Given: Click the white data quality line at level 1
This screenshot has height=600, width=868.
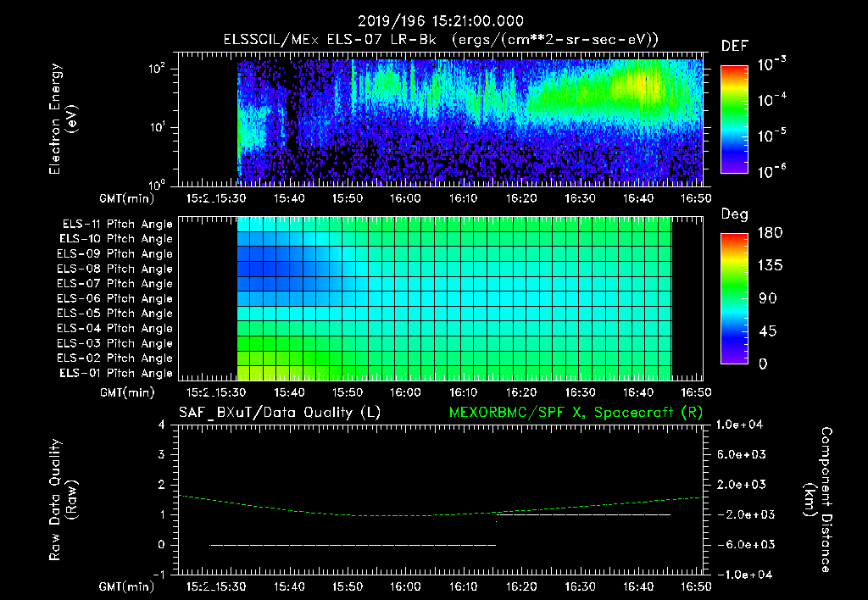Looking at the screenshot, I should click(584, 514).
